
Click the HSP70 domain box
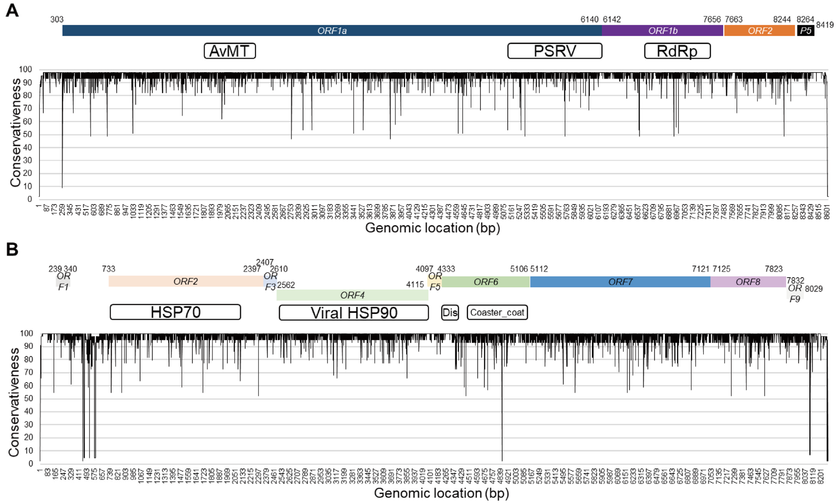coord(175,312)
